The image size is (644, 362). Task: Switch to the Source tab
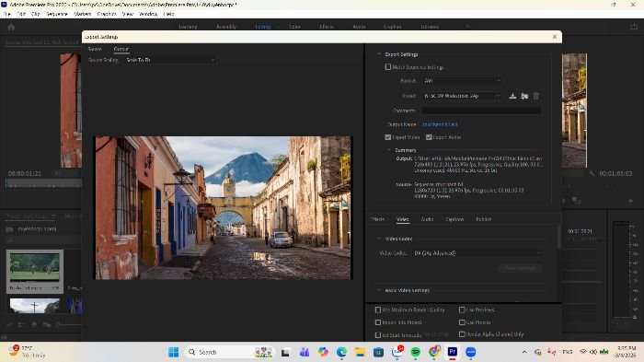(95, 49)
